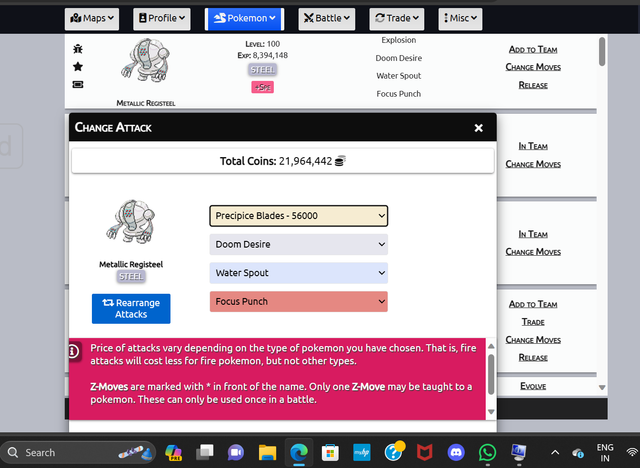Click the Pokemon list scrollbar thumb

pos(602,51)
